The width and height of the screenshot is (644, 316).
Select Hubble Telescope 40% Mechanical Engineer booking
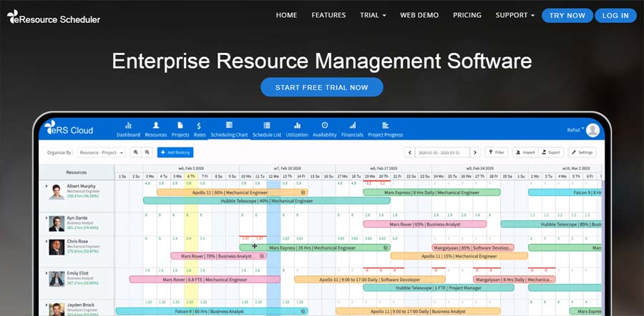tap(267, 201)
